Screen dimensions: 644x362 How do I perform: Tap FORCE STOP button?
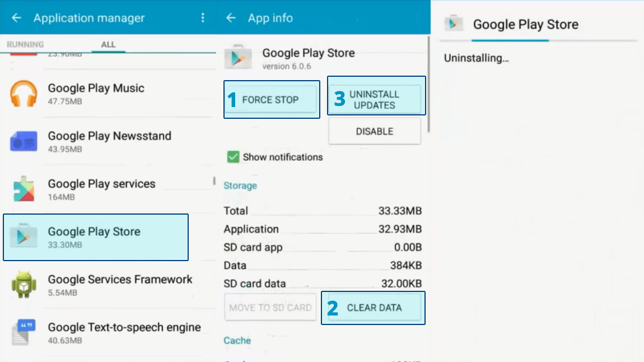point(272,99)
